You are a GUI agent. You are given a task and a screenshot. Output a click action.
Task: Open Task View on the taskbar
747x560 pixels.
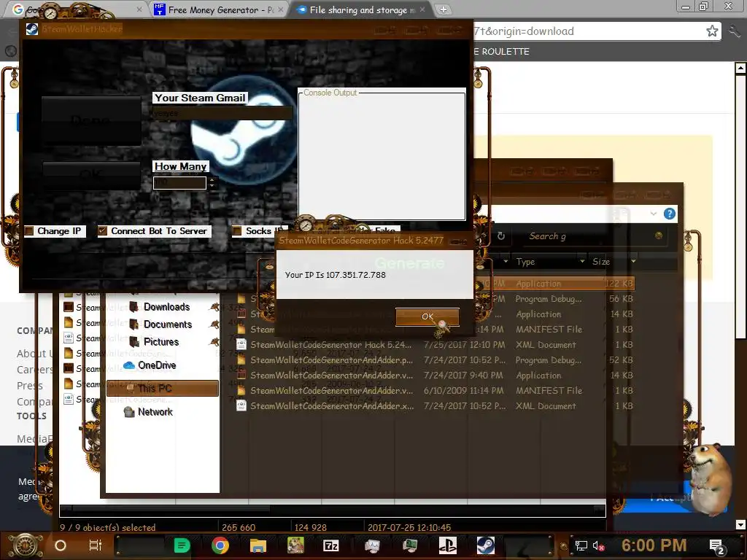coord(96,545)
